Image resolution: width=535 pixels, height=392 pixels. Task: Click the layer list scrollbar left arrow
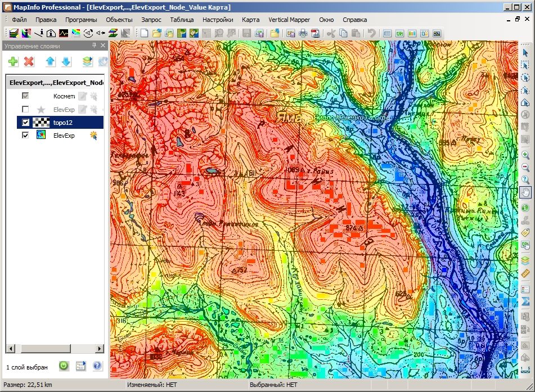(11, 349)
